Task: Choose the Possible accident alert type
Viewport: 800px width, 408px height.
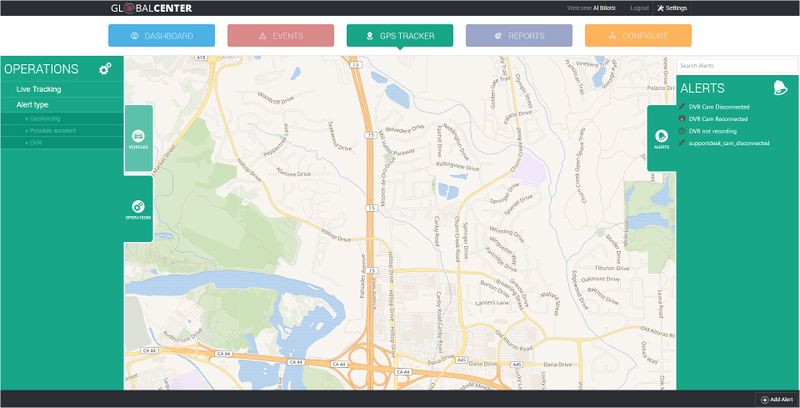Action: [62, 131]
